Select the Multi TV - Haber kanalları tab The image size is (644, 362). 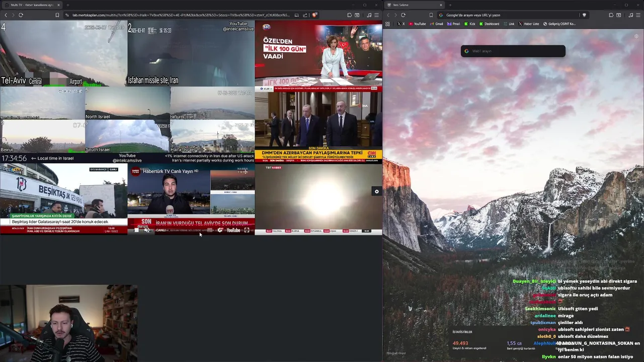point(31,5)
